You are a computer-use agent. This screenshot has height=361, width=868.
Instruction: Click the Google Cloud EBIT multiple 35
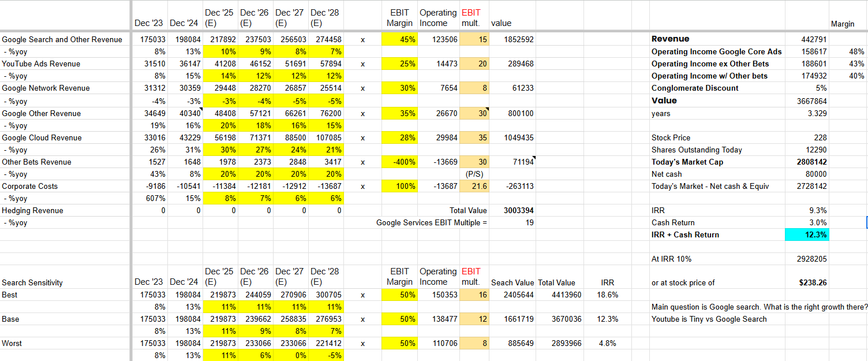pyautogui.click(x=474, y=137)
